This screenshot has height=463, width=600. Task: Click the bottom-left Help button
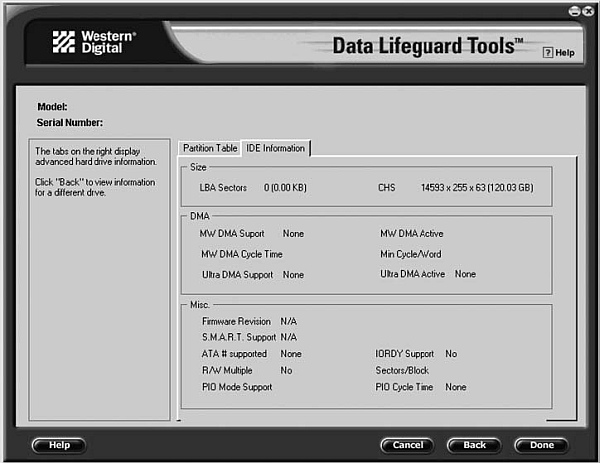tap(59, 445)
